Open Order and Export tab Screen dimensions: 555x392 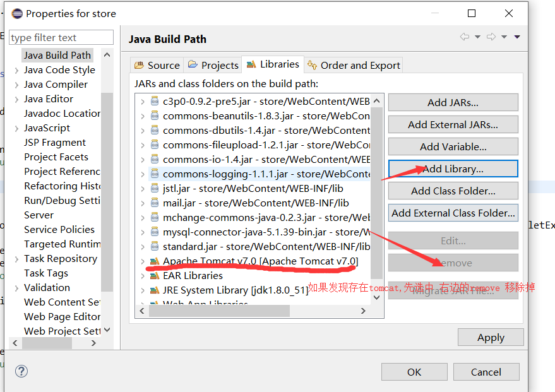[x=354, y=65]
